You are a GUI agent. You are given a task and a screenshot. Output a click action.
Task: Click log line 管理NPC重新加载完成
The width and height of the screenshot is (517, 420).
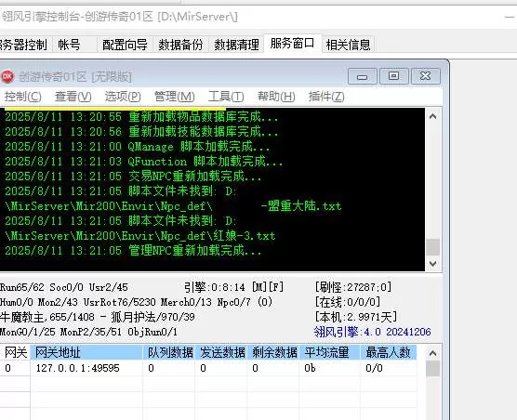pos(133,251)
